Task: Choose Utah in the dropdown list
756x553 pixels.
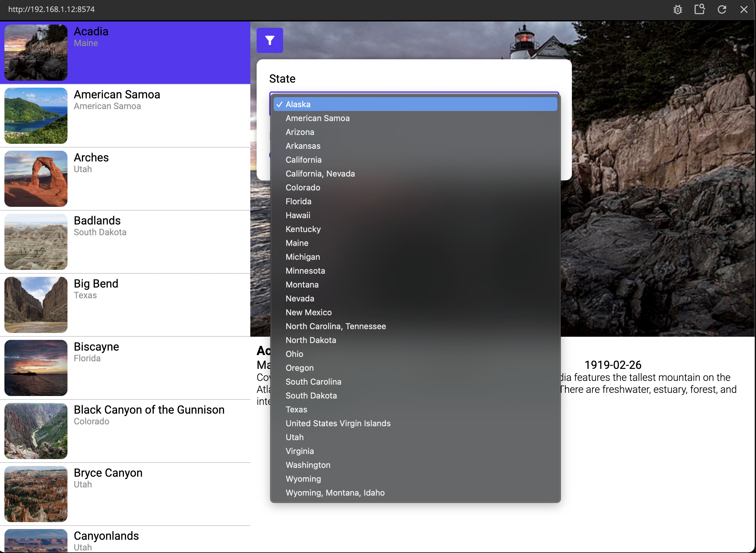Action: (x=415, y=437)
